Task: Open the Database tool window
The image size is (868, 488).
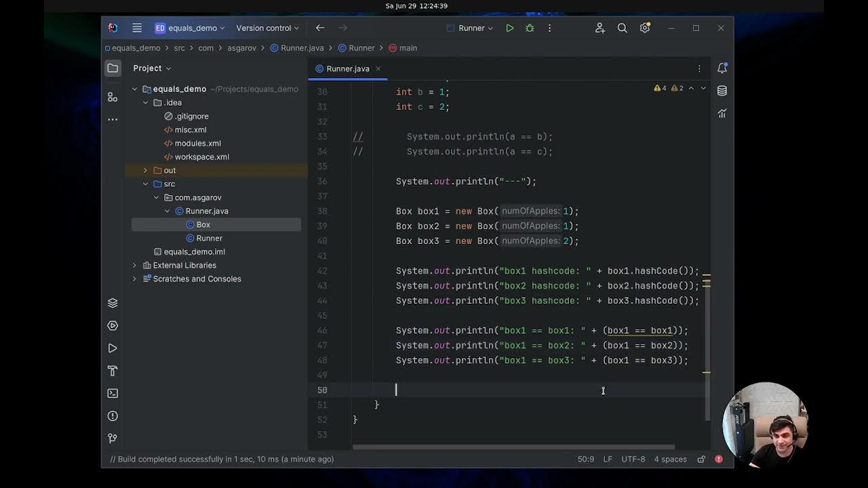Action: point(722,90)
